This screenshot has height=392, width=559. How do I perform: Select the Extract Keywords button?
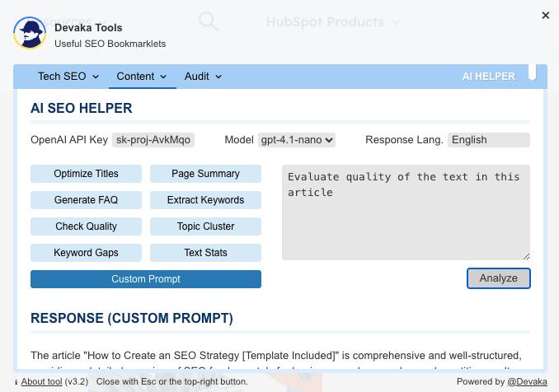205,200
